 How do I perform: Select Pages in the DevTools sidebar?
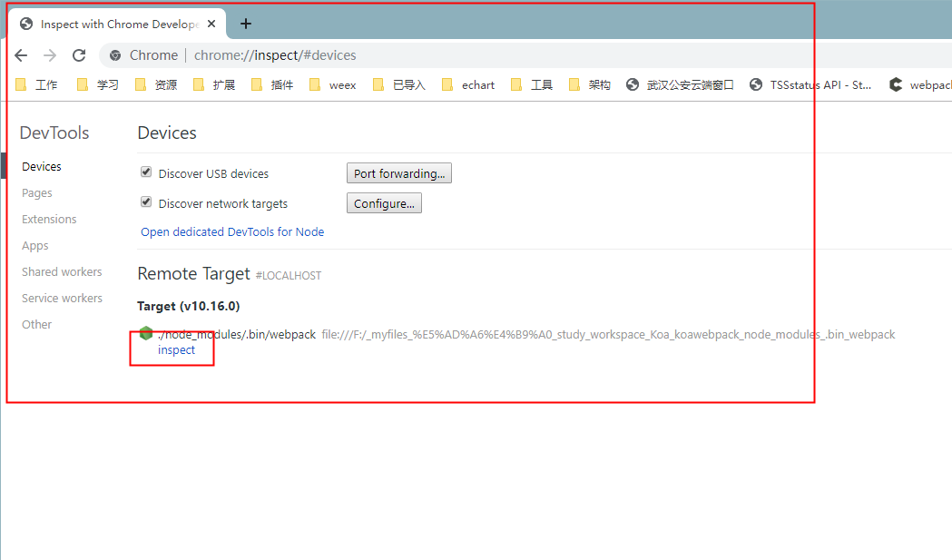click(x=37, y=193)
